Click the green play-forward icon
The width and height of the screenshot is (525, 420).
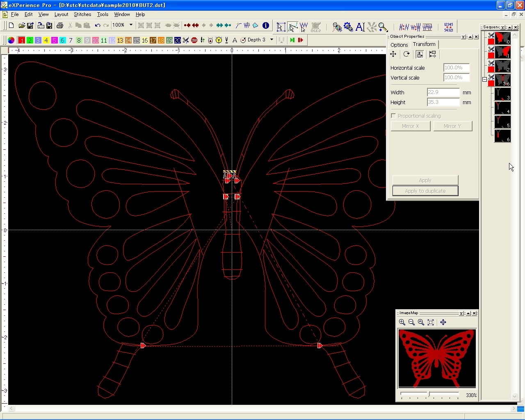tap(292, 40)
